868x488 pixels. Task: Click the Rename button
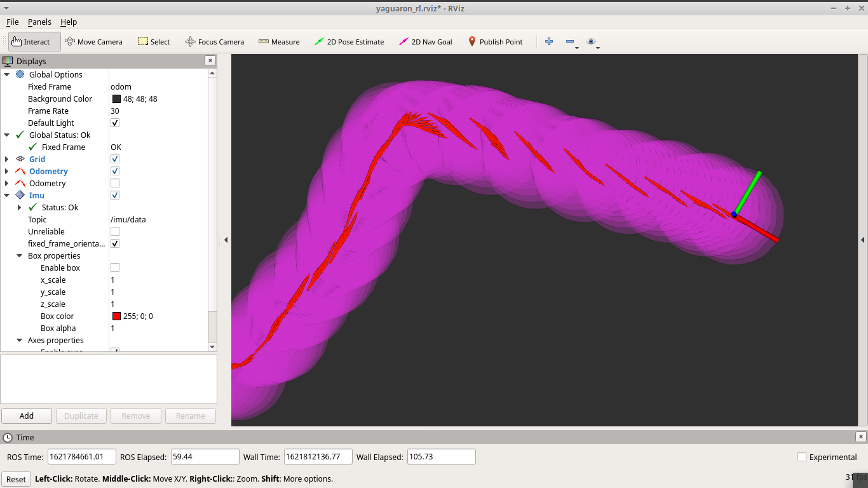[x=191, y=416]
